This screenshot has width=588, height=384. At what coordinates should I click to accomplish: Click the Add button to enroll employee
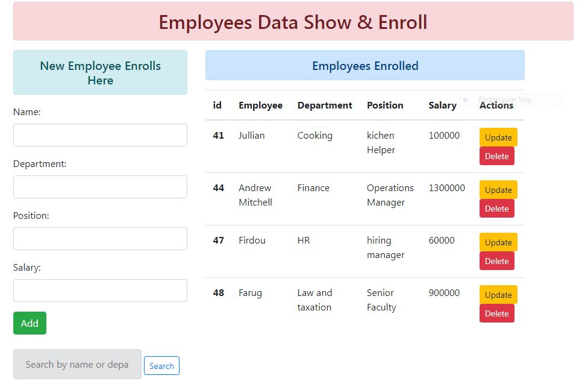pyautogui.click(x=29, y=323)
